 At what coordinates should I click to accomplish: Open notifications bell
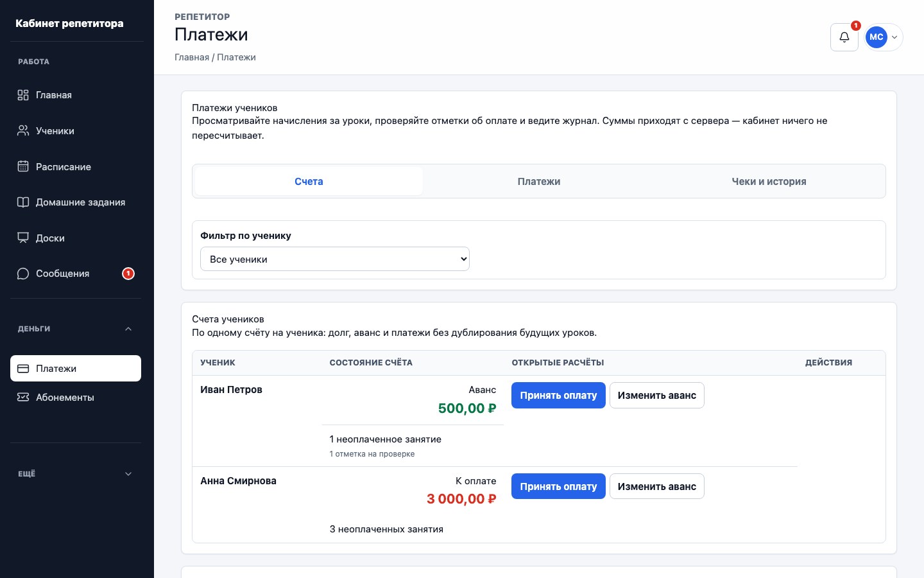pyautogui.click(x=844, y=37)
